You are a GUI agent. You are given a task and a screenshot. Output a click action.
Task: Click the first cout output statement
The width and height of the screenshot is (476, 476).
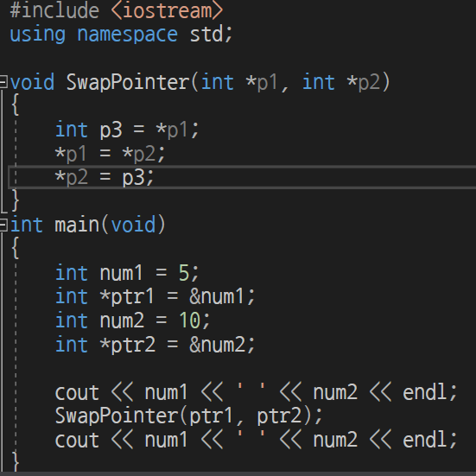[257, 392]
